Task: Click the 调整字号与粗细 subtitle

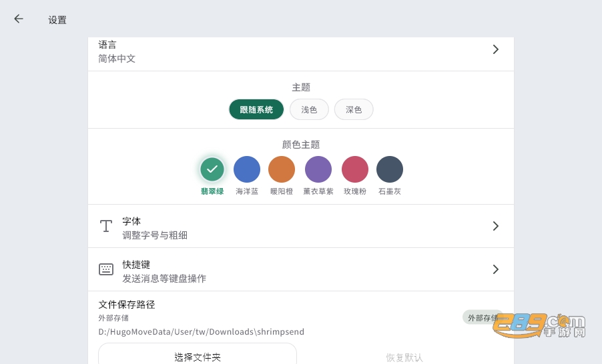Action: (155, 235)
